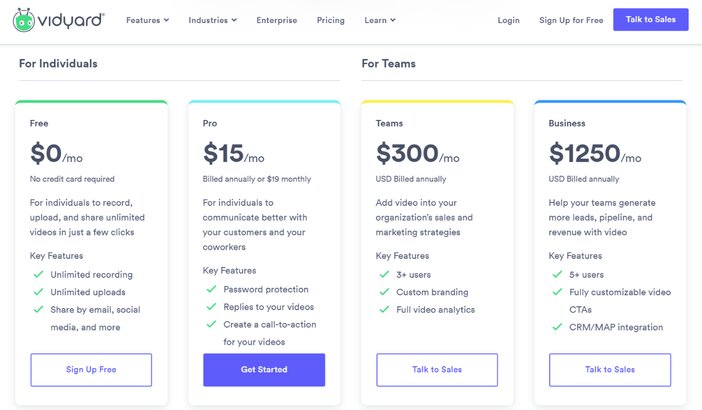Screen dimensions: 702x410
Task: Click Sign Up Free on Free plan
Action: point(91,370)
